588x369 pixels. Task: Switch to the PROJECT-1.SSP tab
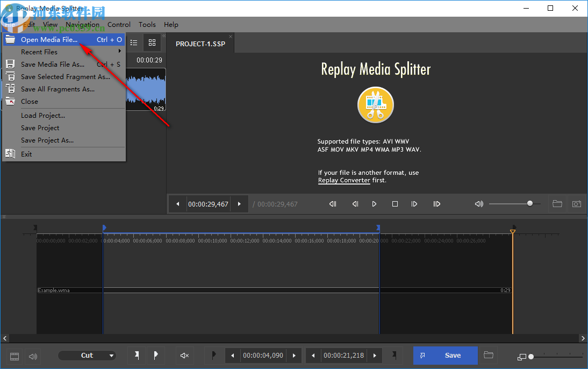coord(199,44)
